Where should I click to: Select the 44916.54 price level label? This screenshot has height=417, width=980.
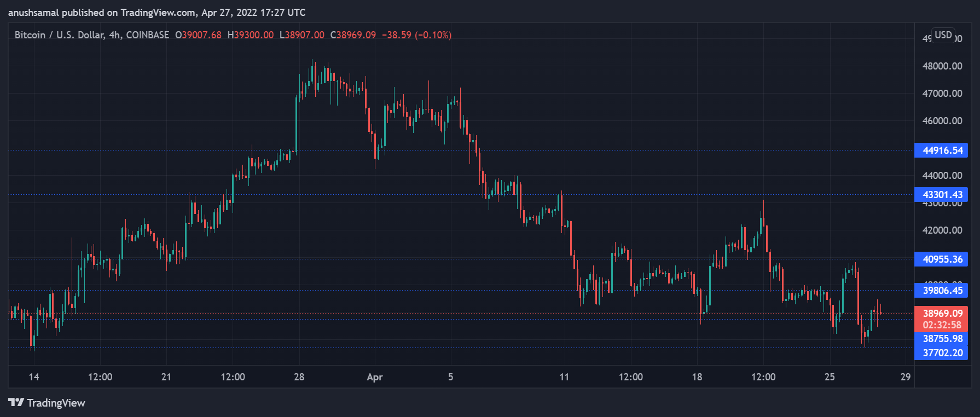point(941,150)
